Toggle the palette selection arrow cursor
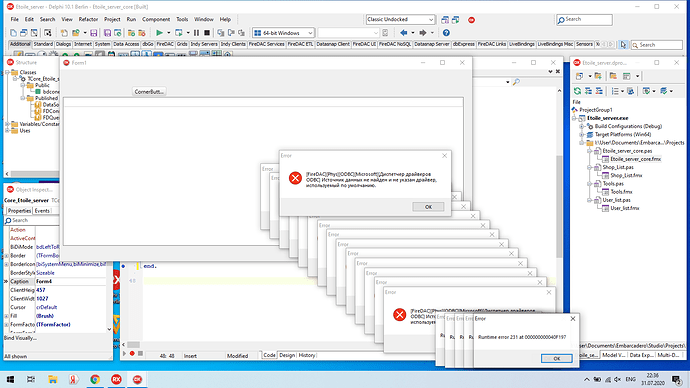 [623, 44]
